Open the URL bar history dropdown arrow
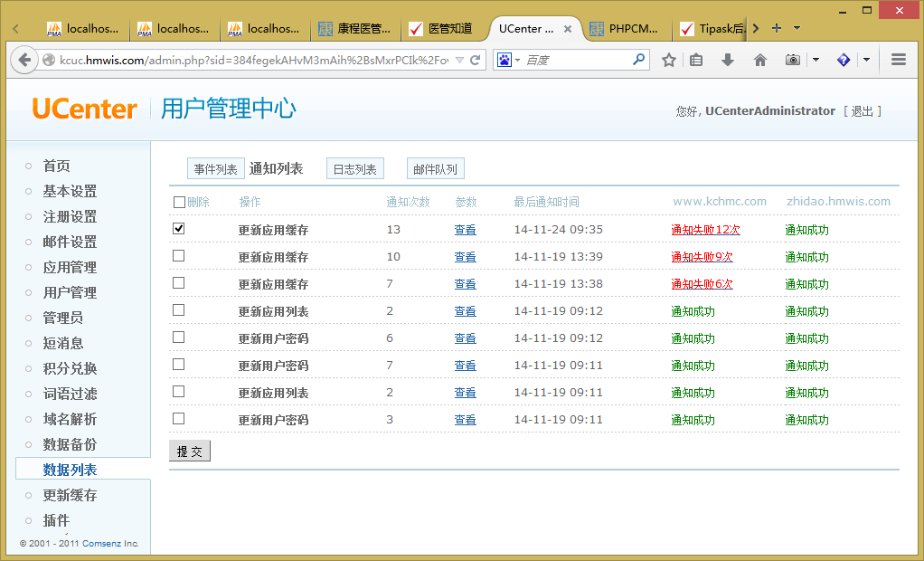The image size is (924, 561). pos(460,61)
